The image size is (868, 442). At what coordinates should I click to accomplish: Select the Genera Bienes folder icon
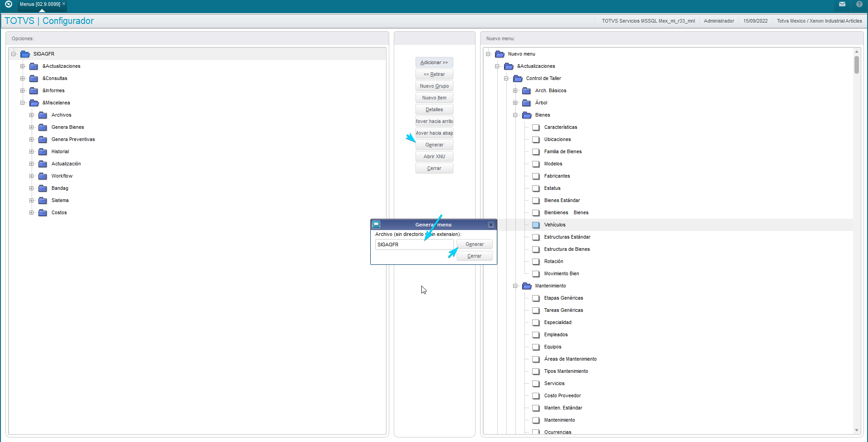point(42,127)
